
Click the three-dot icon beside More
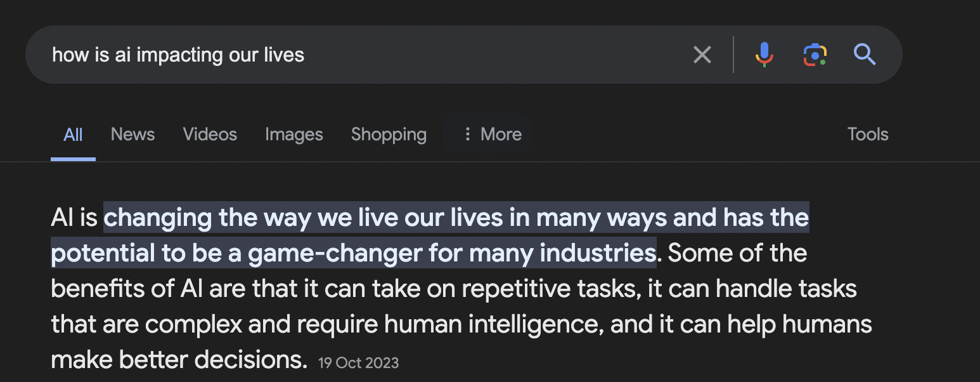click(467, 135)
